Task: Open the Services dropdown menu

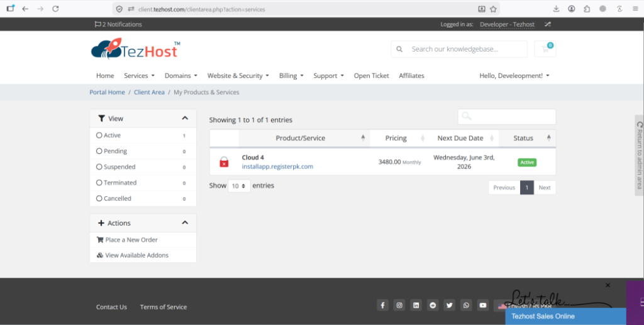Action: pos(139,75)
